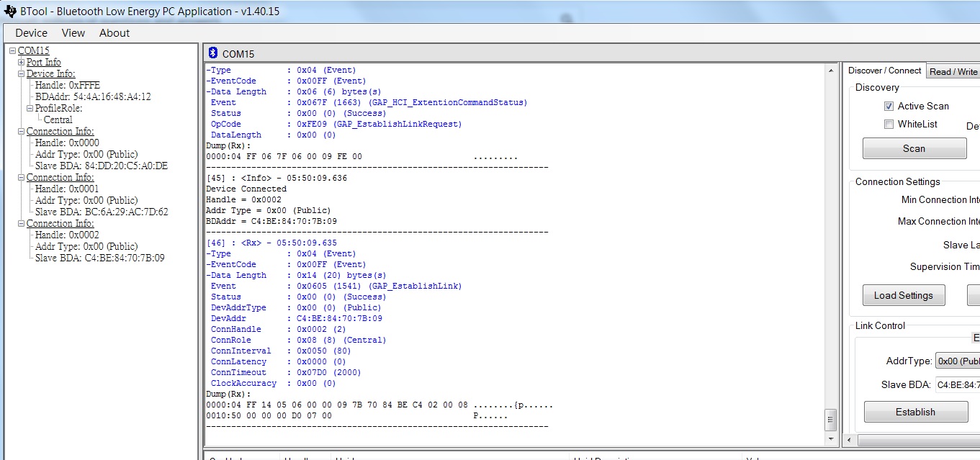
Task: Toggle the Active Scan checkbox
Action: 889,106
